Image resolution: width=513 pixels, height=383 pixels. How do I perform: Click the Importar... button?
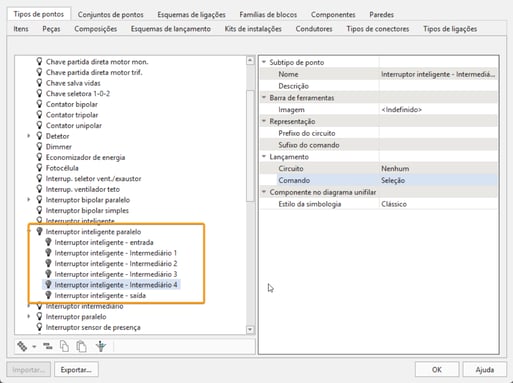tap(28, 370)
